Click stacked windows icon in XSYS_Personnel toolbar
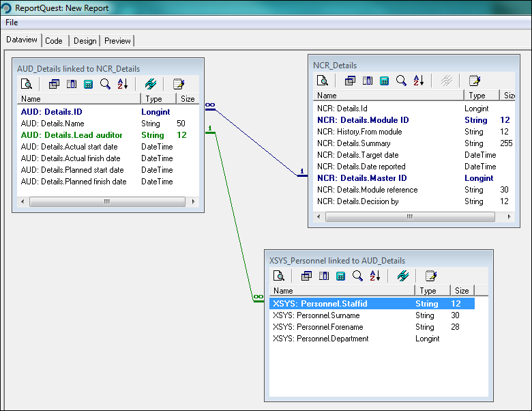The height and width of the screenshot is (411, 532). pos(306,276)
